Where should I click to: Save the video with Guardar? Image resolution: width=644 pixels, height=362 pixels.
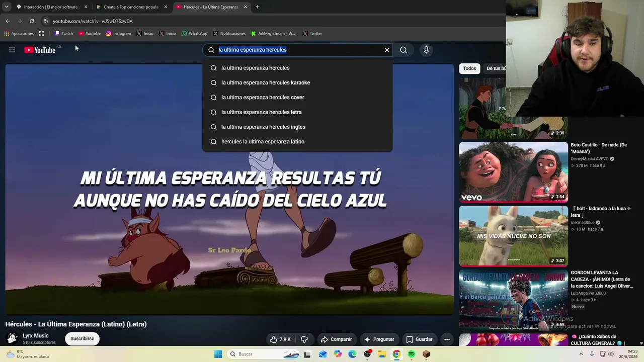[419, 339]
